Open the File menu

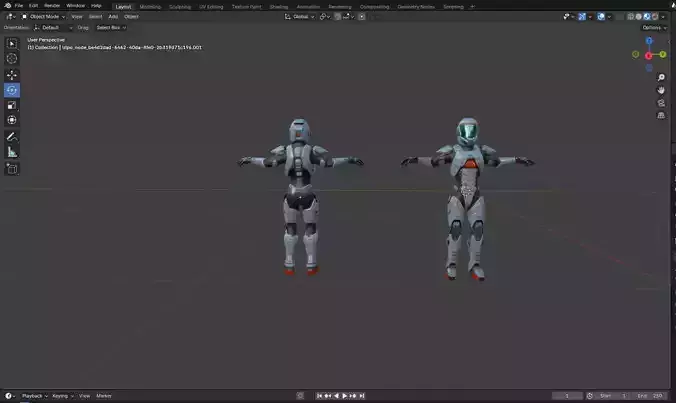point(19,6)
